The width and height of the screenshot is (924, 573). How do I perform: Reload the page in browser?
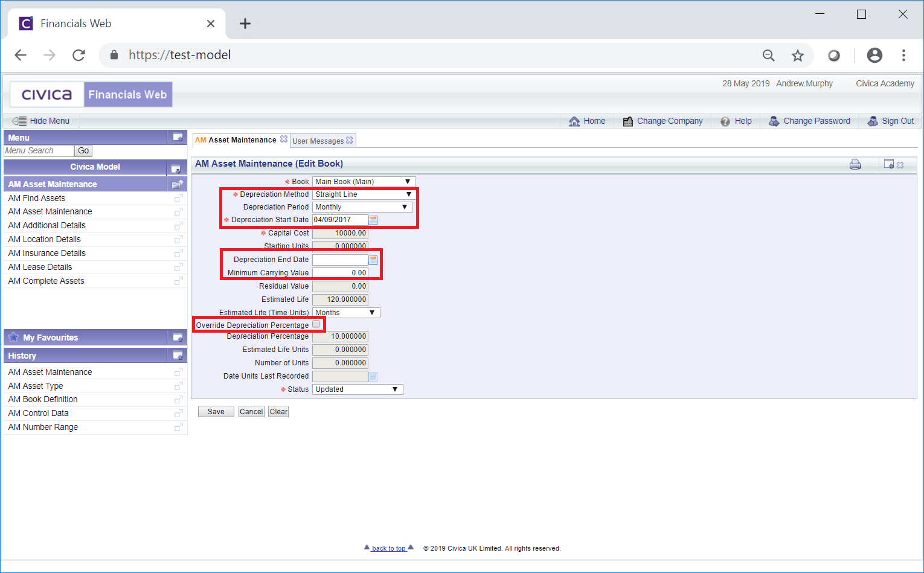pyautogui.click(x=79, y=55)
